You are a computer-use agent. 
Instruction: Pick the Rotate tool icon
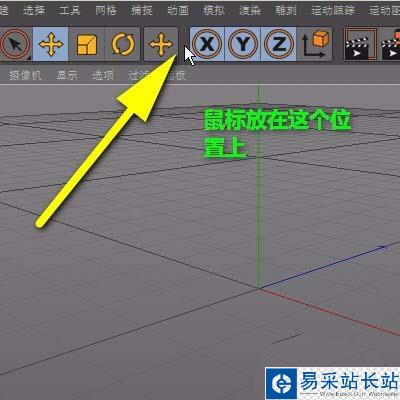click(123, 44)
